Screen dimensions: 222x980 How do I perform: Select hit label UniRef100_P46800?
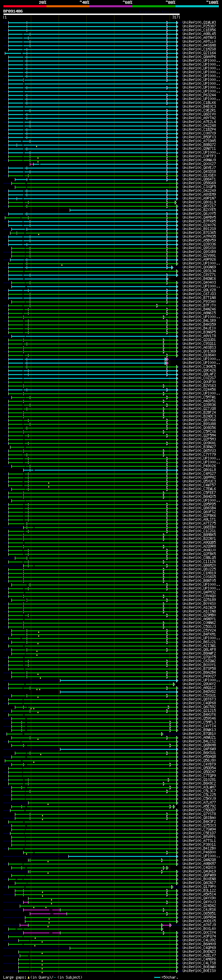coord(199,852)
